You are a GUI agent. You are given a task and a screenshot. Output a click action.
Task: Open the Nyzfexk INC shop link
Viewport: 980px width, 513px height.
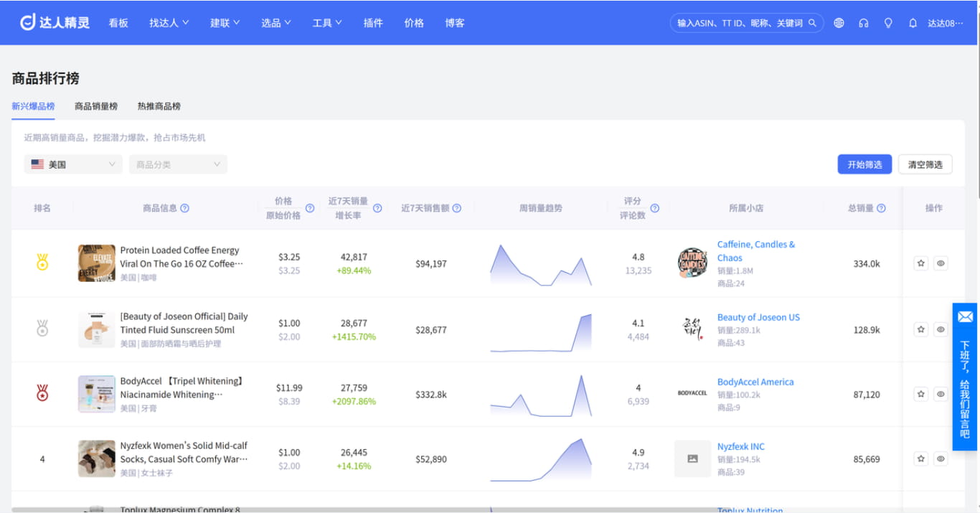(740, 446)
